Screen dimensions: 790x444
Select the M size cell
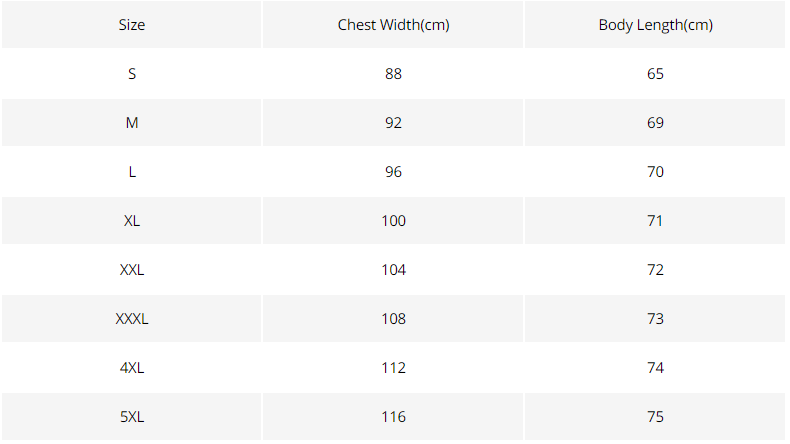coord(131,122)
